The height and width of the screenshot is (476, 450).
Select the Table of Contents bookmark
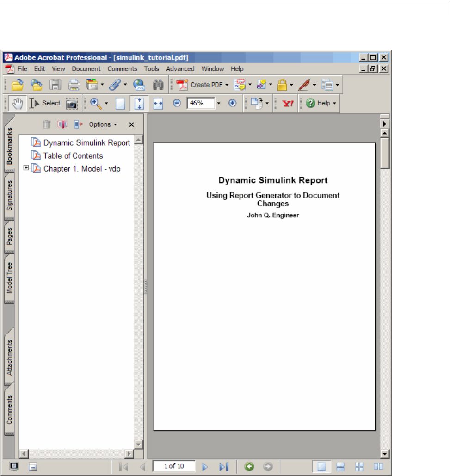[x=73, y=156]
